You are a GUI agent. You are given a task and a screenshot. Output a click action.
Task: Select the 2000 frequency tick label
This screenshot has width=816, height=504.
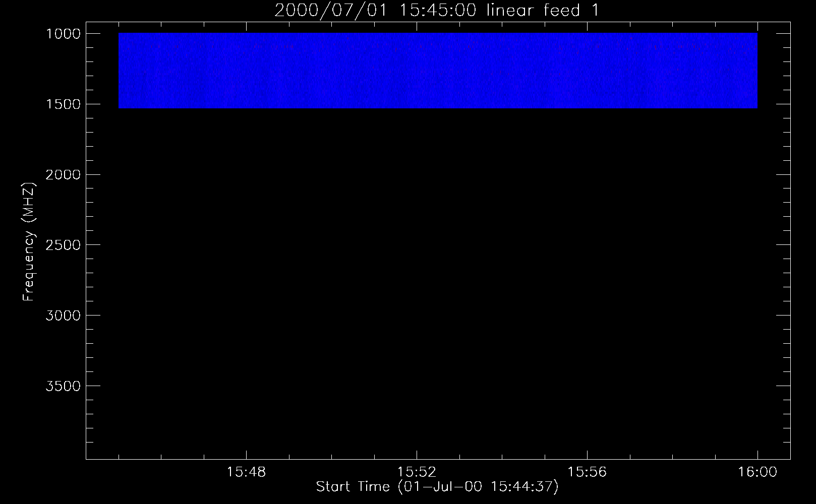(63, 175)
